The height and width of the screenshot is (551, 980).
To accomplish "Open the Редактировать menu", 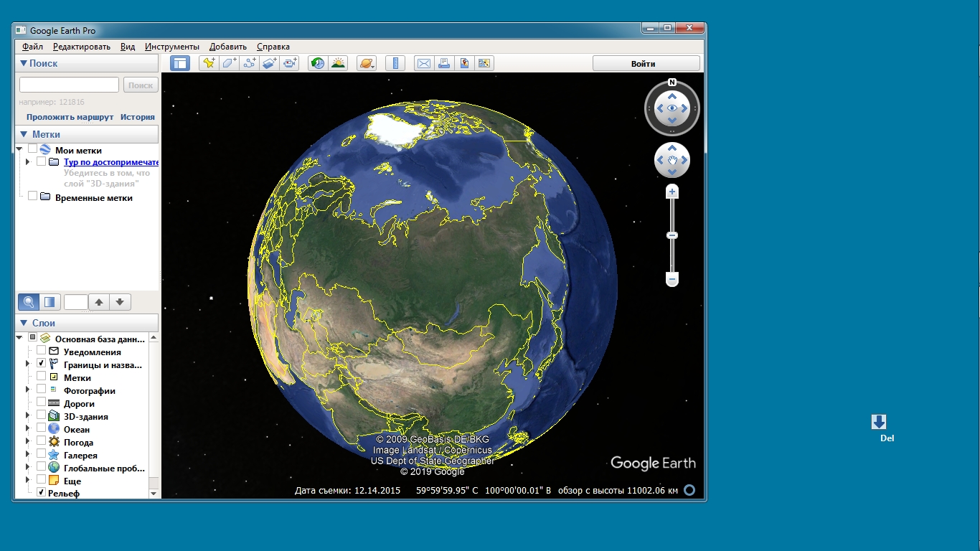I will pyautogui.click(x=82, y=47).
